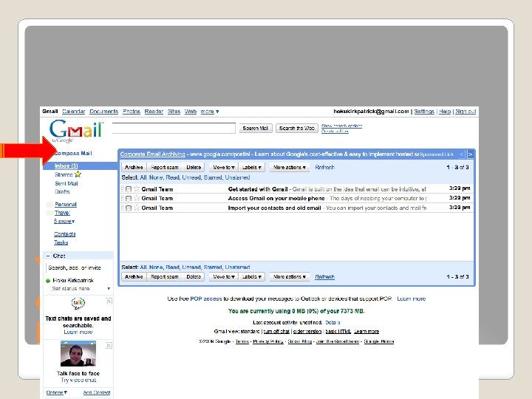Click Compose Mail
The height and width of the screenshot is (399, 532).
tap(73, 154)
